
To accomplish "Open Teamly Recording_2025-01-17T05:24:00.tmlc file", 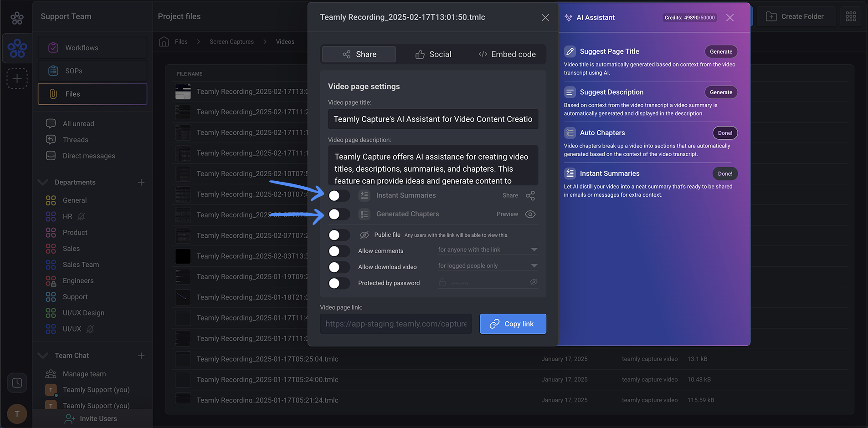I will tap(267, 380).
